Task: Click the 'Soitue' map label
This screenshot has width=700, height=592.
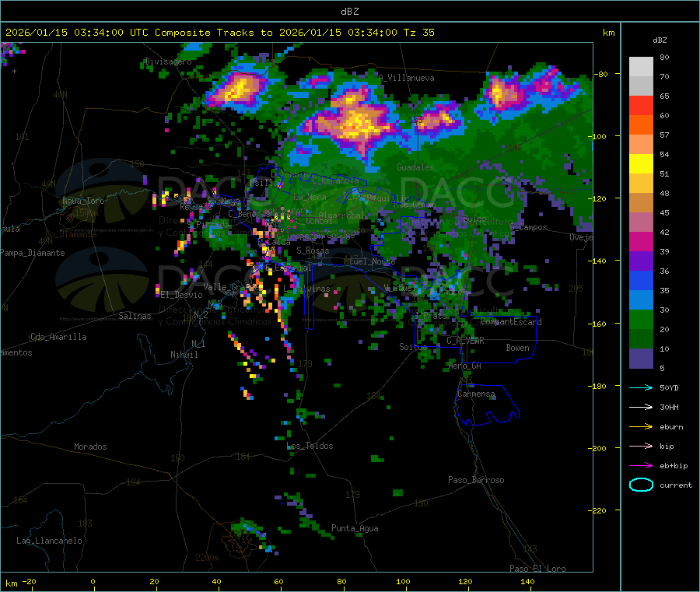Action: [x=413, y=346]
